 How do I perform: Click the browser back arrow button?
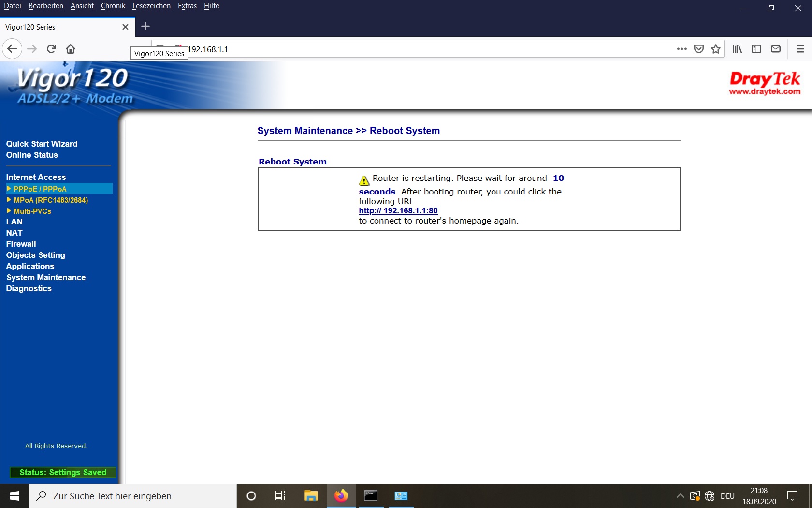(x=12, y=49)
